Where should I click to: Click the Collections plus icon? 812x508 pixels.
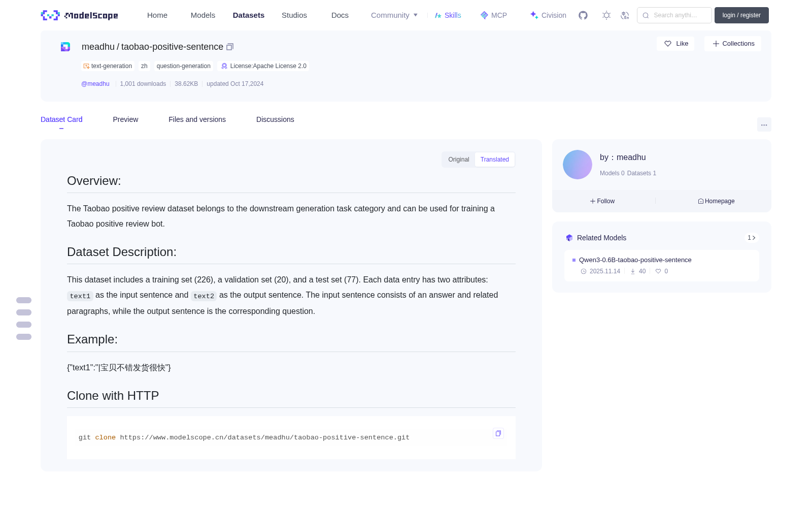(716, 44)
